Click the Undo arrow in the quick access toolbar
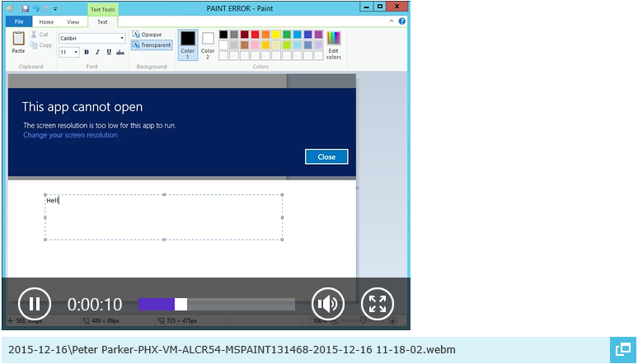This screenshot has height=364, width=638. pos(35,8)
